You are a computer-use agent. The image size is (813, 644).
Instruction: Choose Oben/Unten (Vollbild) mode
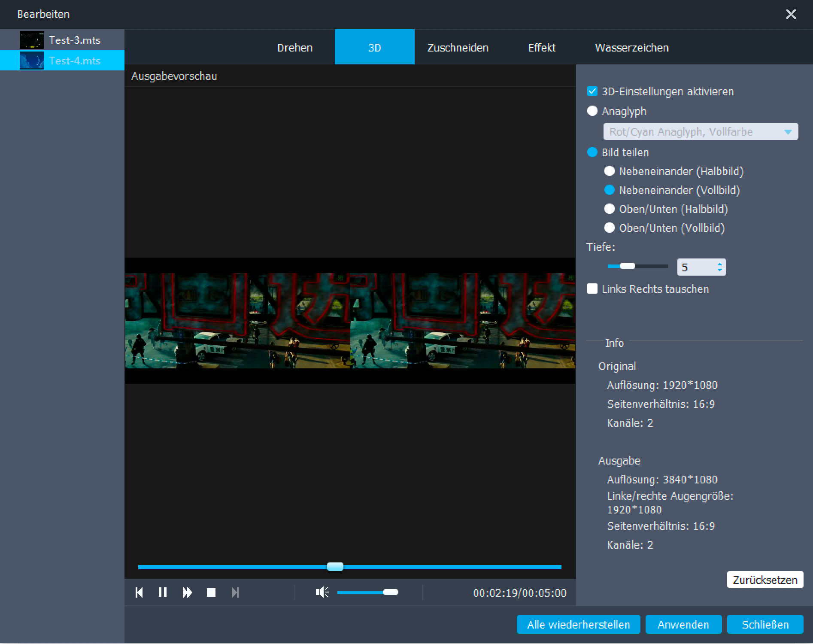point(610,228)
